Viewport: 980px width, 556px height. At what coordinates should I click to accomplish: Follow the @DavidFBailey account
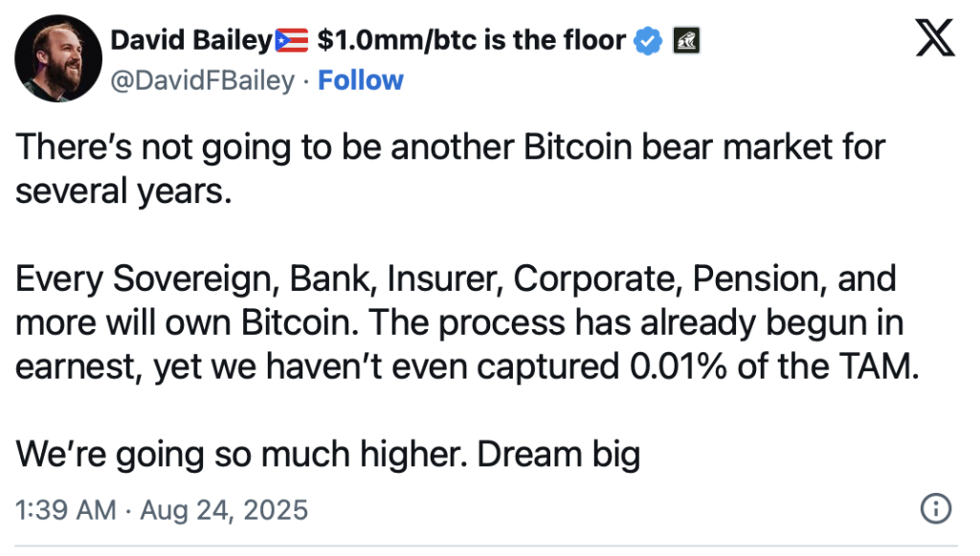361,80
